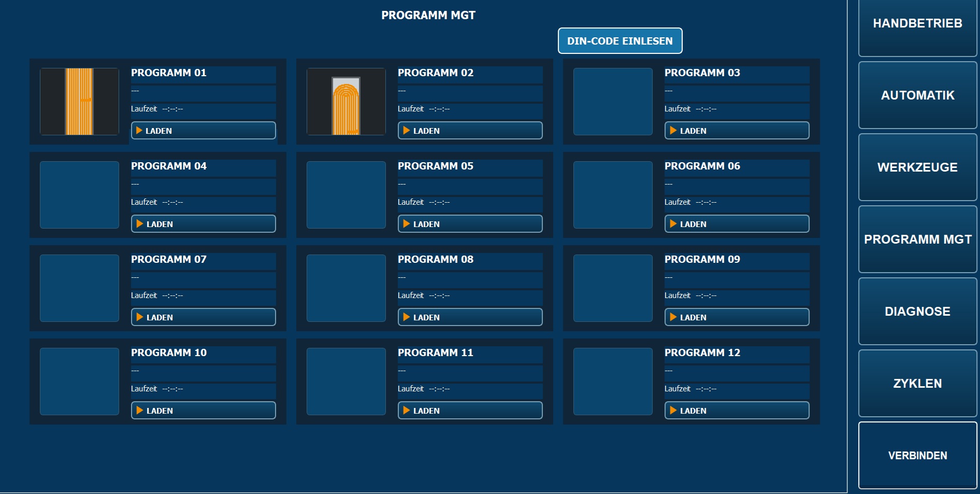
Task: Select the empty PROGRAMM 05 preview tile
Action: point(346,195)
